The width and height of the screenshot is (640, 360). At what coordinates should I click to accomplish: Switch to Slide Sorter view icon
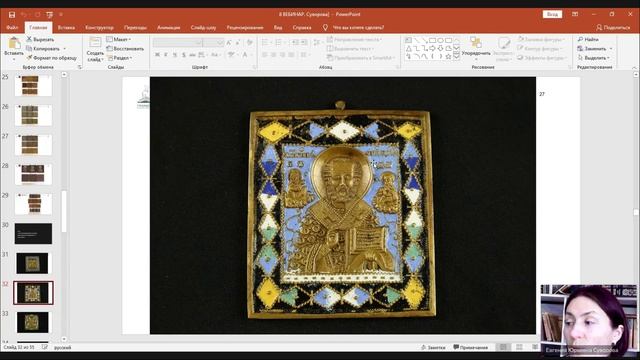tap(519, 347)
